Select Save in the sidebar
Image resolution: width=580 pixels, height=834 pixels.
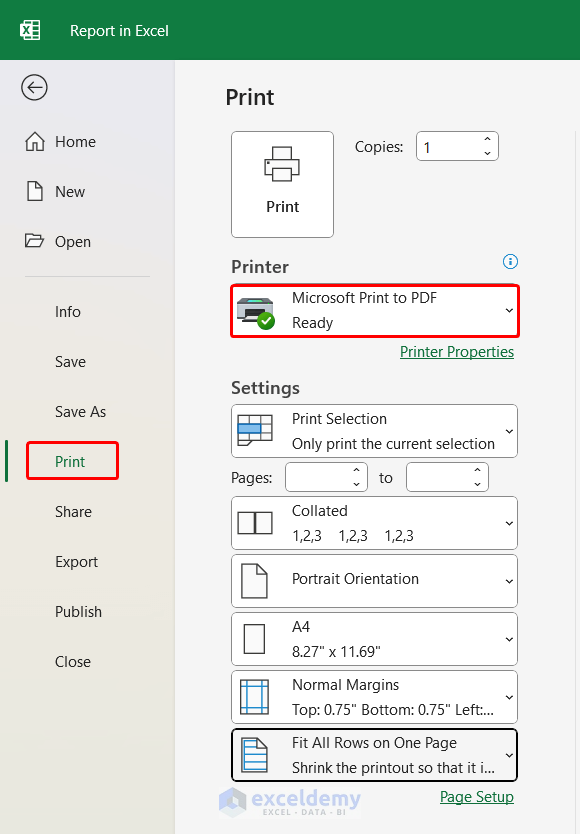coord(70,362)
